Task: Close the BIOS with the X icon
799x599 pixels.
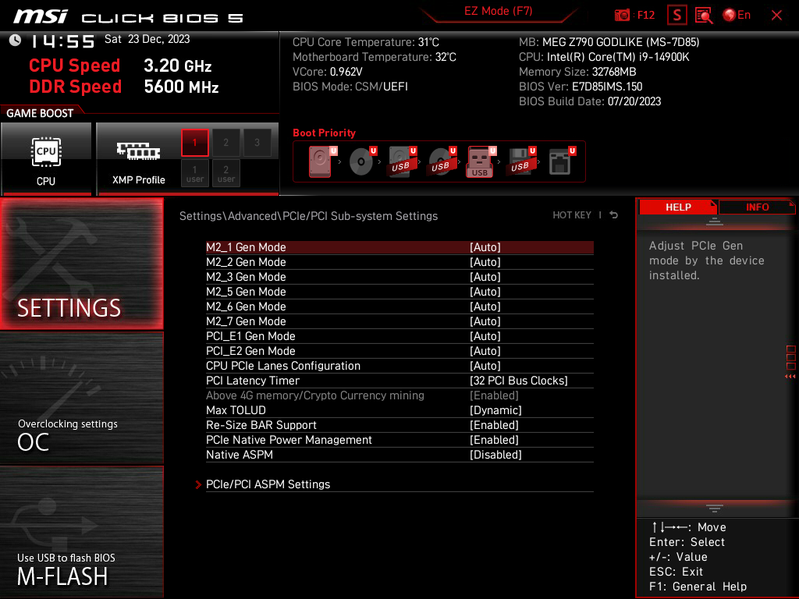Action: tap(777, 15)
